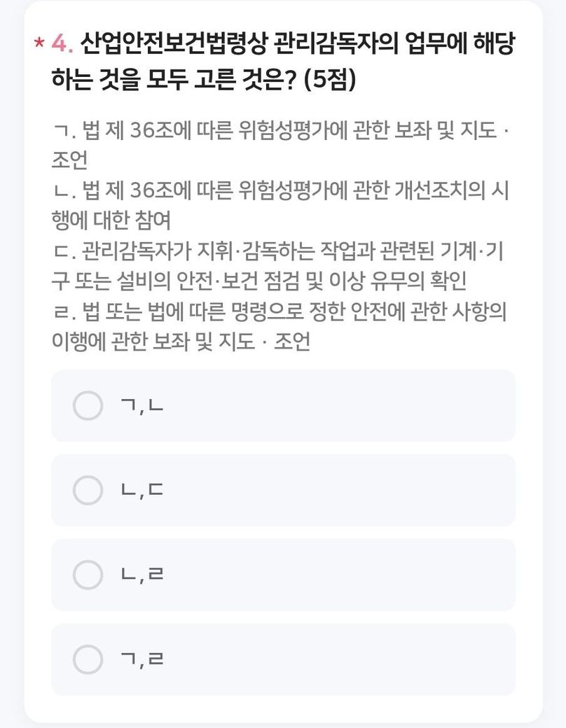Click the answer label text ㄱ, ㄹ
Image resolution: width=566 pixels, height=728 pixels.
(x=142, y=659)
